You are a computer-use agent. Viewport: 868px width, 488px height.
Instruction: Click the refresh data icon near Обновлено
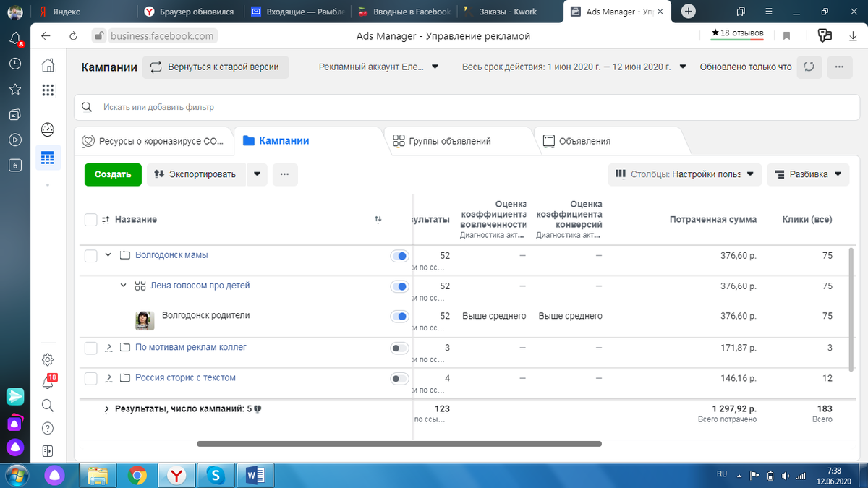pyautogui.click(x=809, y=67)
